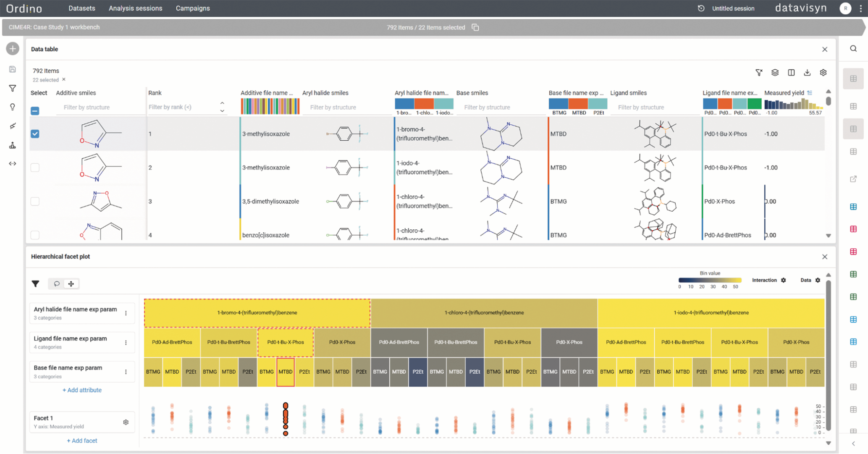
Task: Increase rank filter stepper up arrow
Action: [x=222, y=103]
